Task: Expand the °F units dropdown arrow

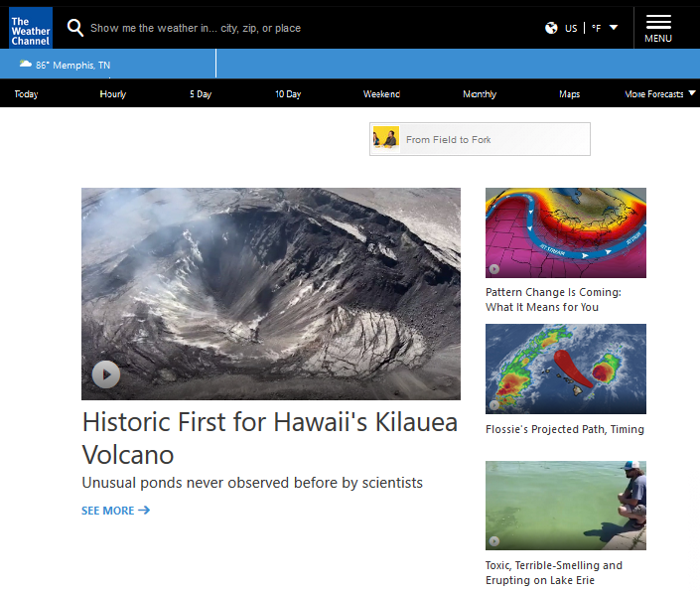Action: [614, 28]
